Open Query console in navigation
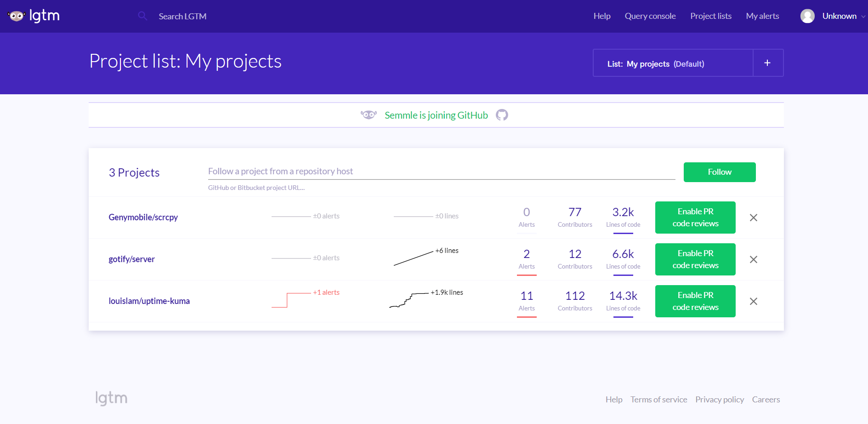 [650, 16]
